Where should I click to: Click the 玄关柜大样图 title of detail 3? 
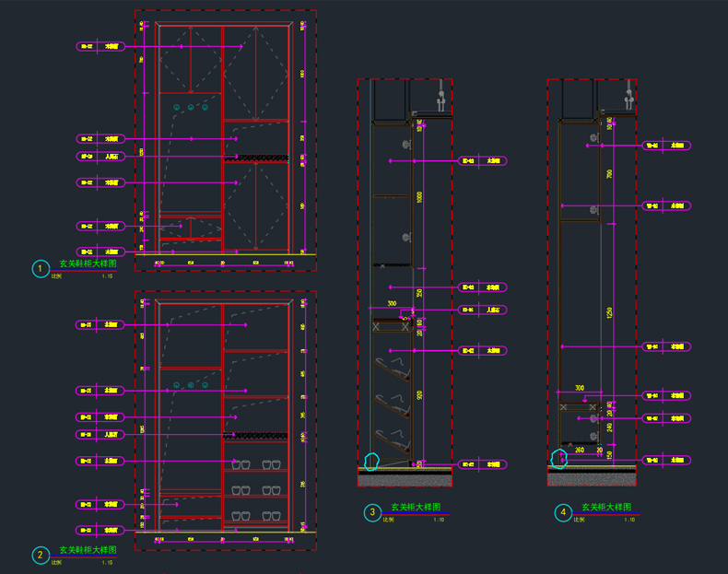click(x=416, y=507)
